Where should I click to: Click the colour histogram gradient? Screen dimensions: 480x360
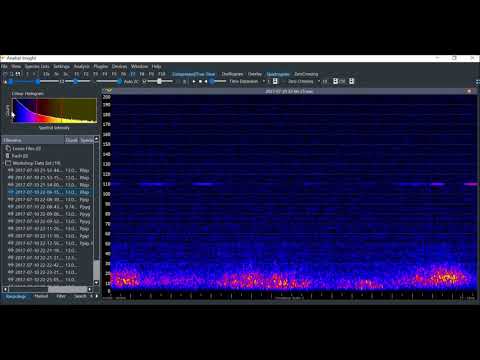point(54,111)
